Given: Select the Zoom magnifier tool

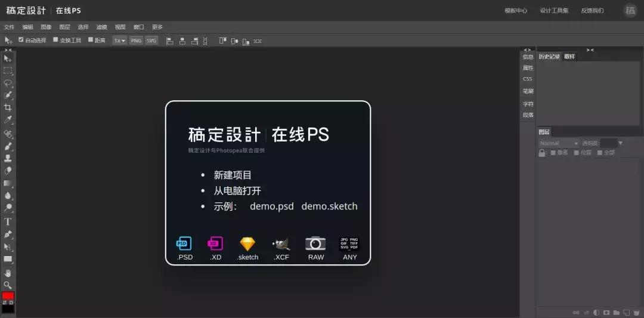Looking at the screenshot, I should pyautogui.click(x=8, y=285).
